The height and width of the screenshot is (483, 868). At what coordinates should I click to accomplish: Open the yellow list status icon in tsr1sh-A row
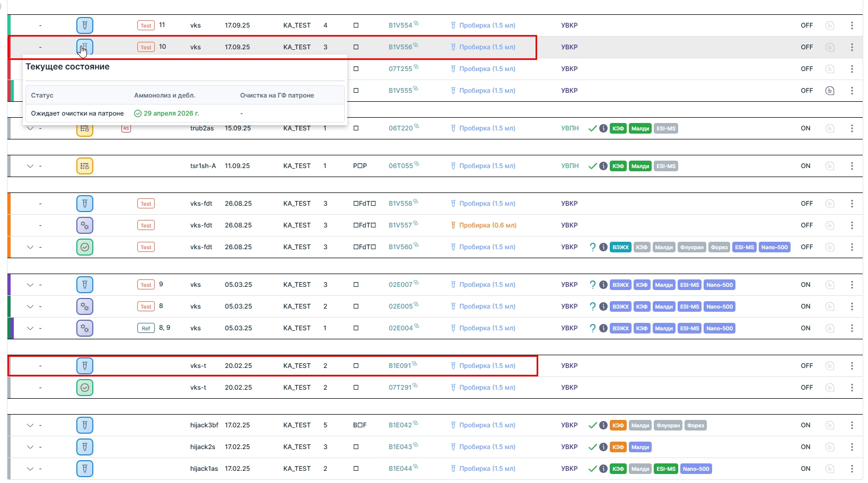click(x=85, y=166)
